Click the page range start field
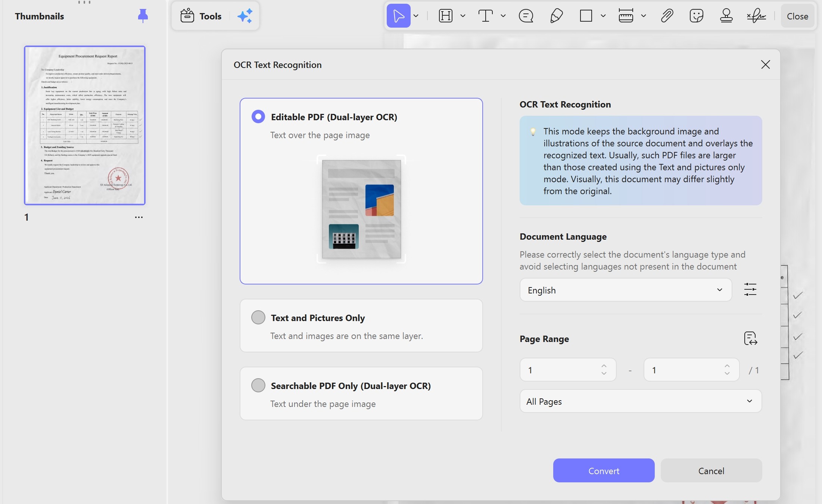 coord(568,370)
